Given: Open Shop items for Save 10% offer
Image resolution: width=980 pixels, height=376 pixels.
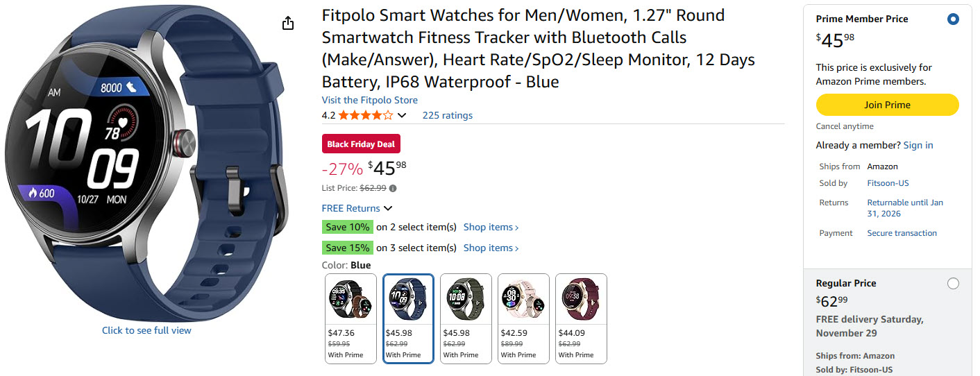Looking at the screenshot, I should coord(491,227).
